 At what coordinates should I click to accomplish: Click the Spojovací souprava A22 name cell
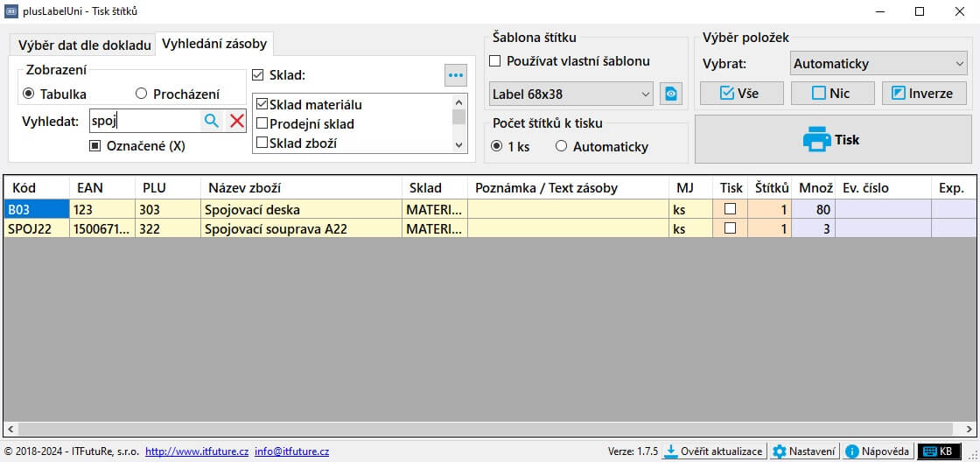click(x=302, y=228)
